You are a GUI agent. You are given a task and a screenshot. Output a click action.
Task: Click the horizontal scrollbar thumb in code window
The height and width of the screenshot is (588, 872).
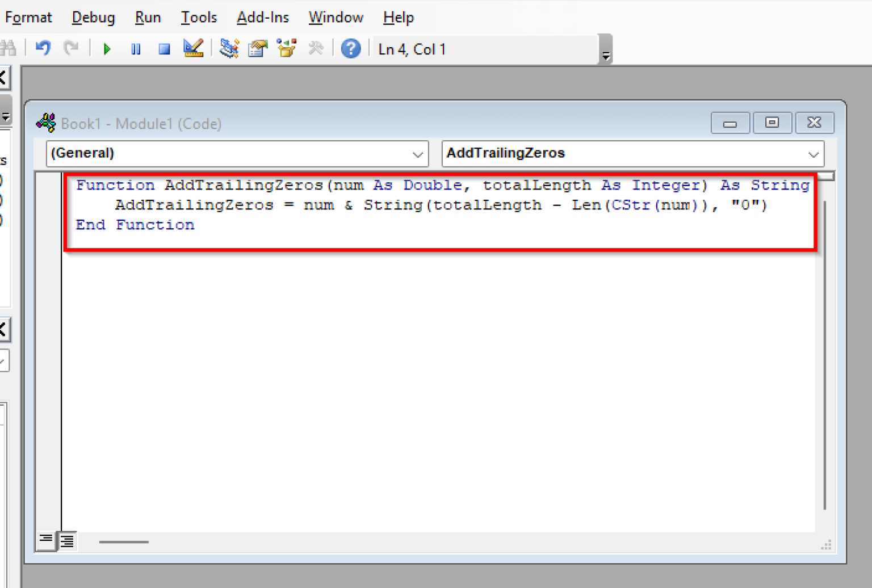click(124, 542)
